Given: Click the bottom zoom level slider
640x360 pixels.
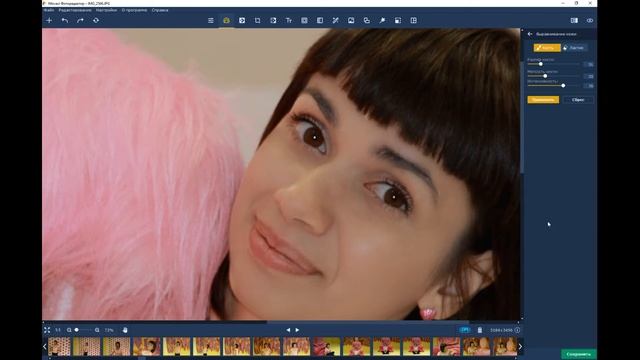Looking at the screenshot, I should coord(83,330).
